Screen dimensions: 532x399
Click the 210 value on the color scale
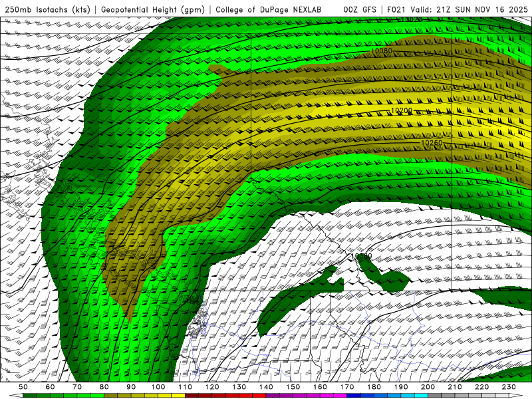click(455, 387)
